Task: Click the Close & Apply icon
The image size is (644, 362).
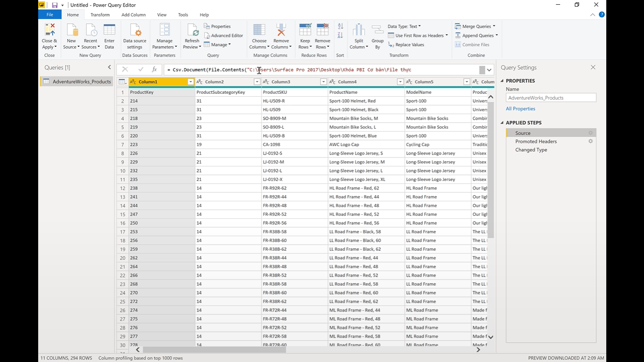Action: pos(49,30)
